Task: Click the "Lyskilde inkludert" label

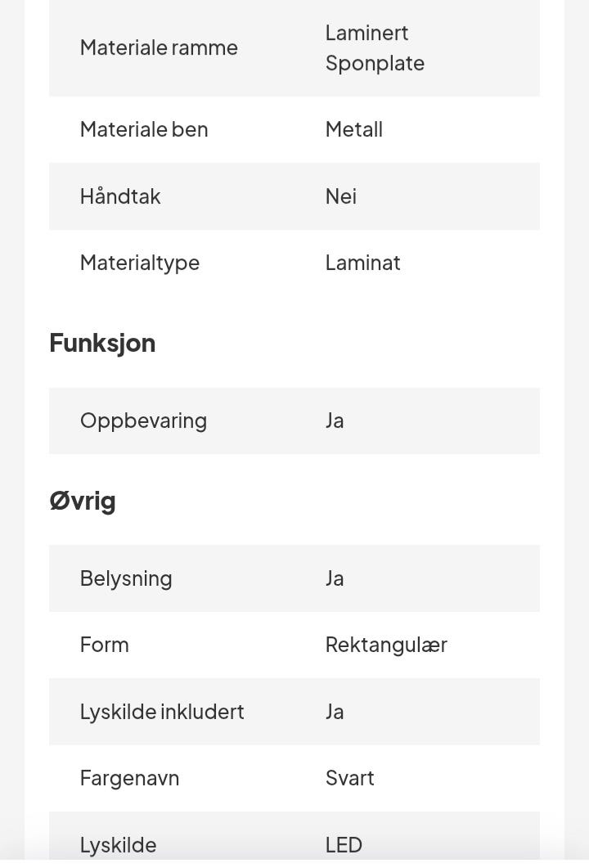Action: tap(162, 712)
